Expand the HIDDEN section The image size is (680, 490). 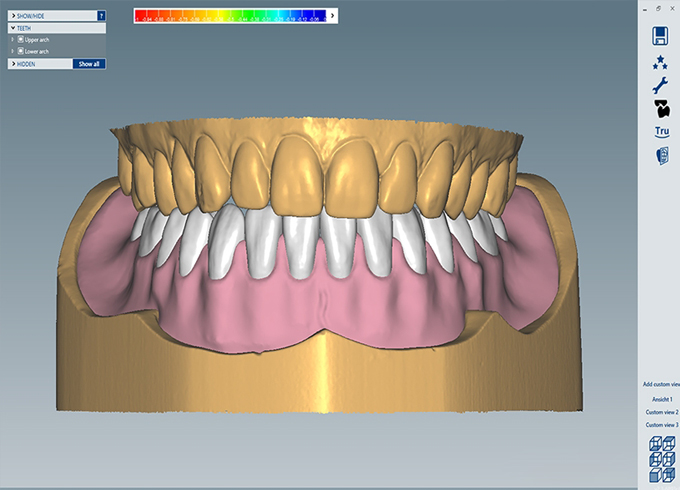(x=12, y=63)
